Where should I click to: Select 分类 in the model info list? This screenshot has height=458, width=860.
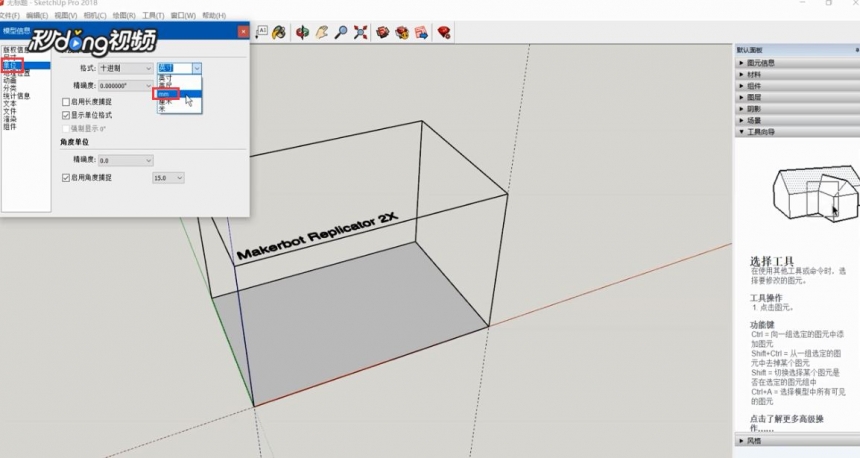pyautogui.click(x=26, y=88)
